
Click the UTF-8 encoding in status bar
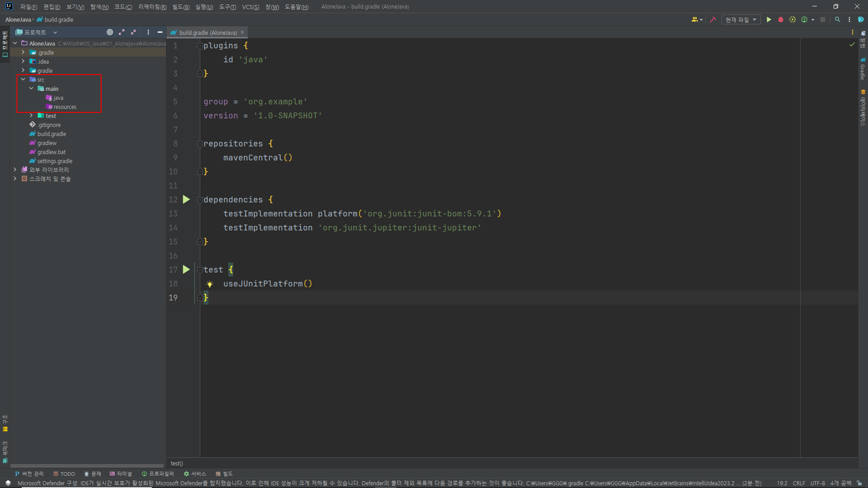[817, 483]
